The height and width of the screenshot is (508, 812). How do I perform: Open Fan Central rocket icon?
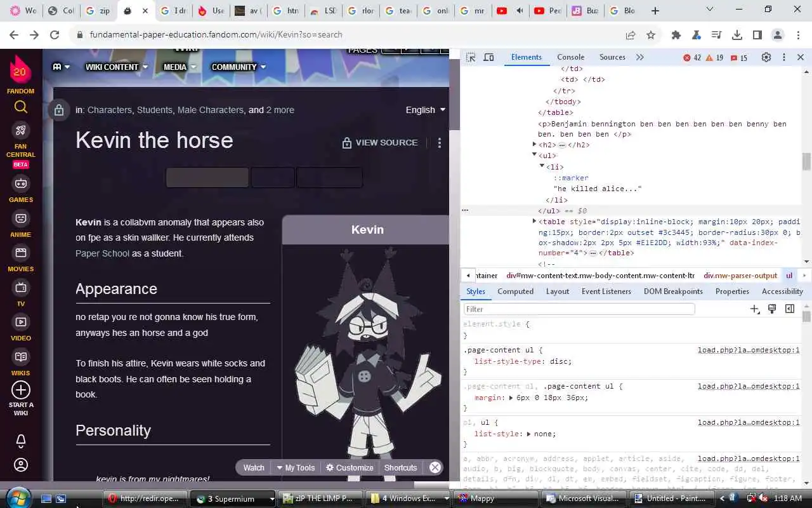[21, 130]
